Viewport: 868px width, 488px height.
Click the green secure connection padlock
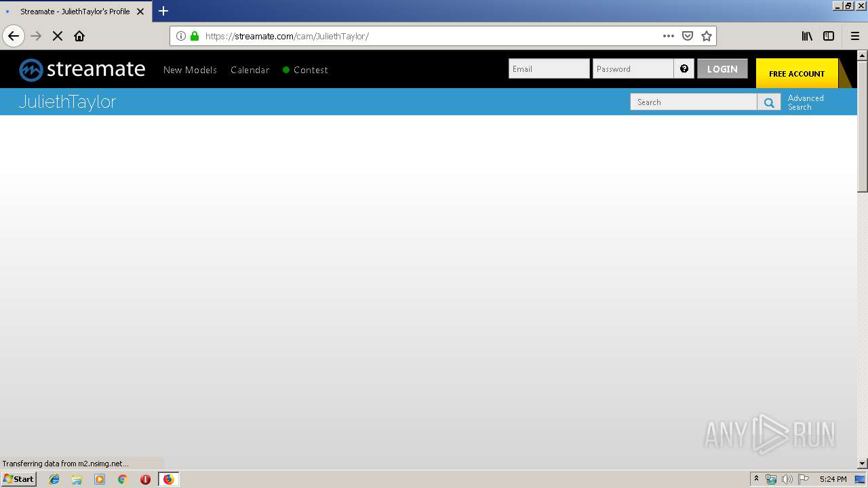pos(195,36)
